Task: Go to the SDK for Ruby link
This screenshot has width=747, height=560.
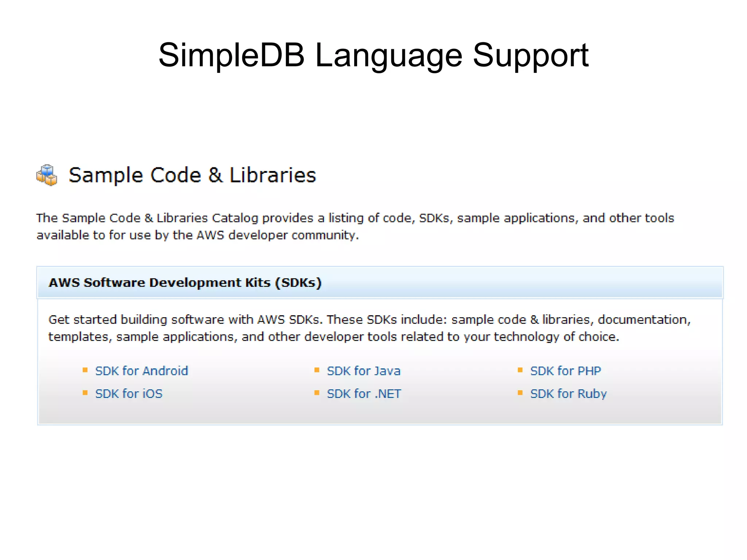Action: coord(569,394)
